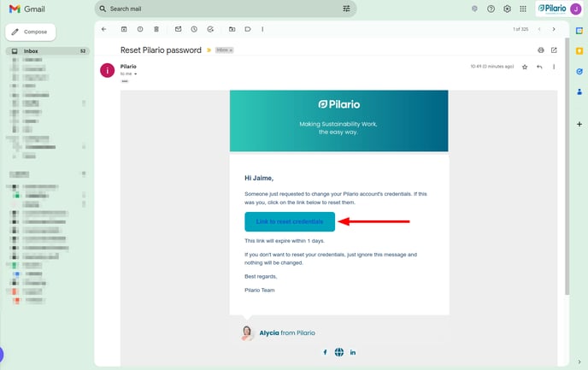Hide side panel chevron at bottom

[579, 361]
